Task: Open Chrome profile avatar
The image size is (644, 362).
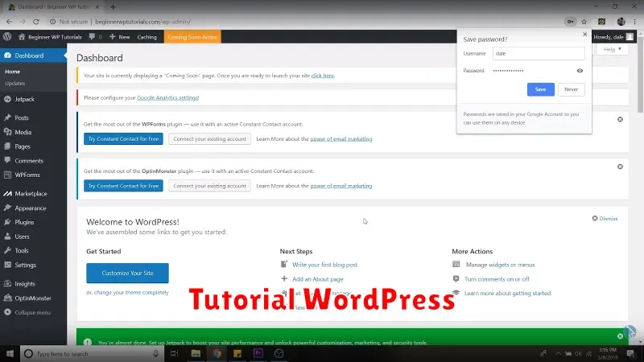Action: [x=621, y=22]
